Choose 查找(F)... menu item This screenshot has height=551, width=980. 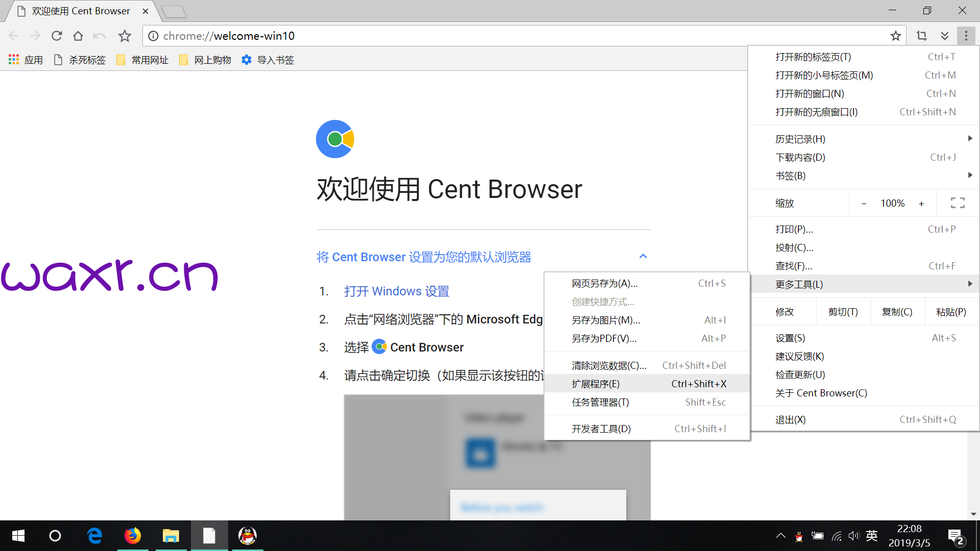point(864,266)
